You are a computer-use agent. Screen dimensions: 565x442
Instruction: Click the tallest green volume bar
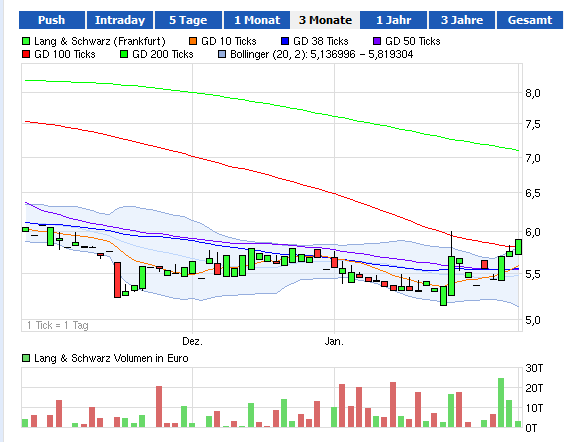(501, 402)
